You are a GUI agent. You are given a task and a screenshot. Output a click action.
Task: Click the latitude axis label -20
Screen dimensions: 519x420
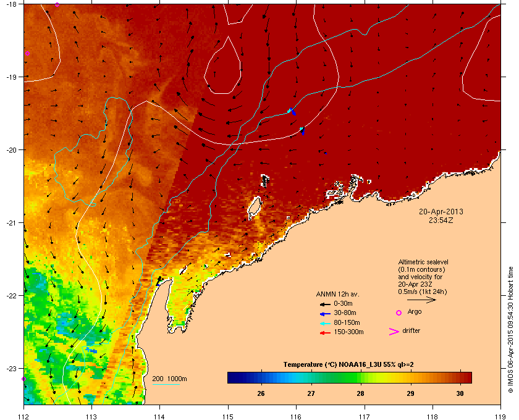click(x=12, y=149)
